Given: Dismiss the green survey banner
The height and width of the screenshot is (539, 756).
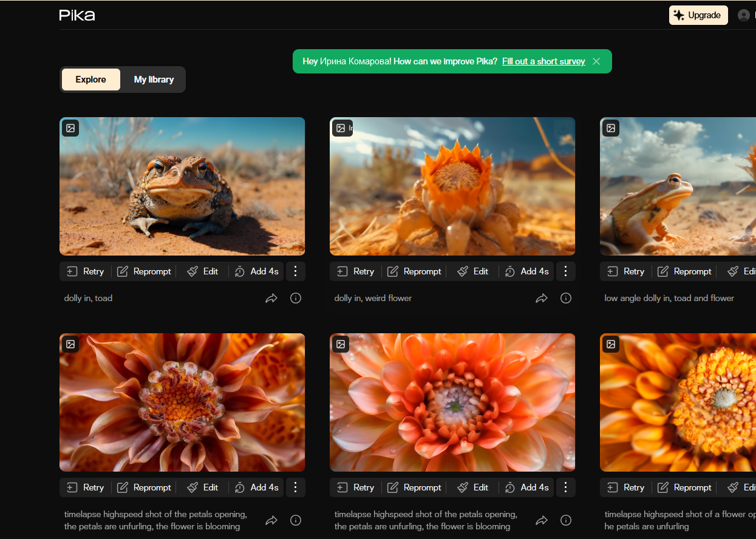Looking at the screenshot, I should point(596,61).
